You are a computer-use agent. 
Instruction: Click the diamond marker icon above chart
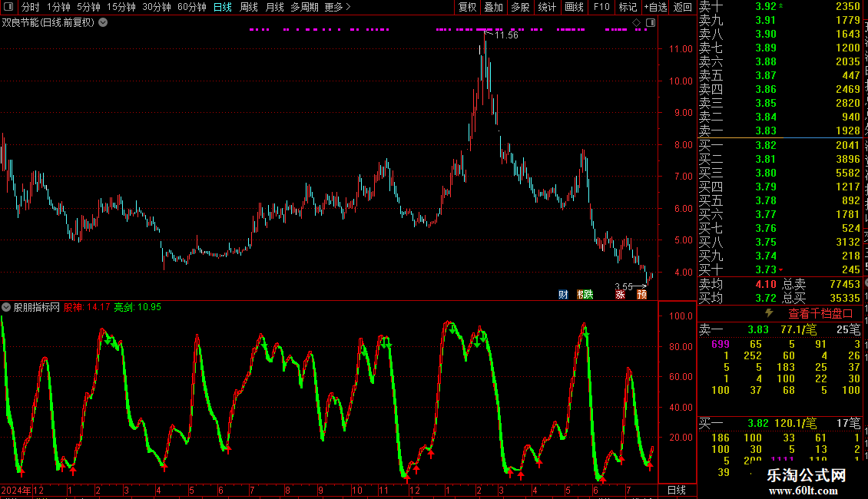coord(637,23)
